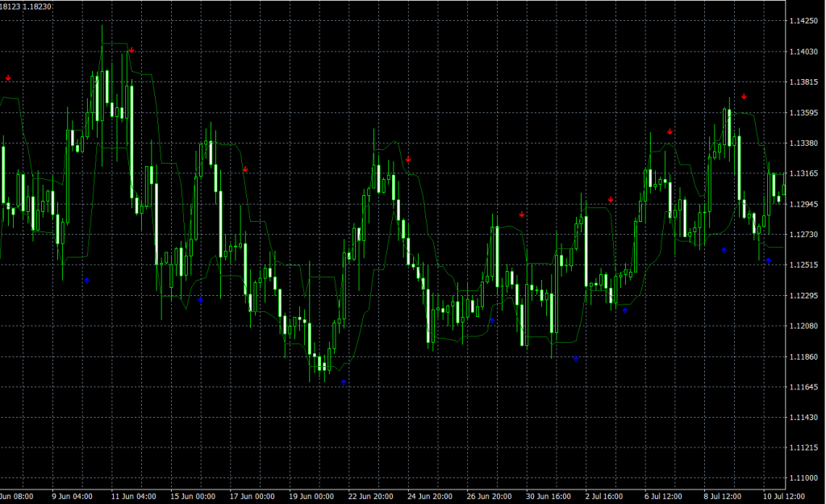Select the 1.11430 price level label

(x=803, y=417)
